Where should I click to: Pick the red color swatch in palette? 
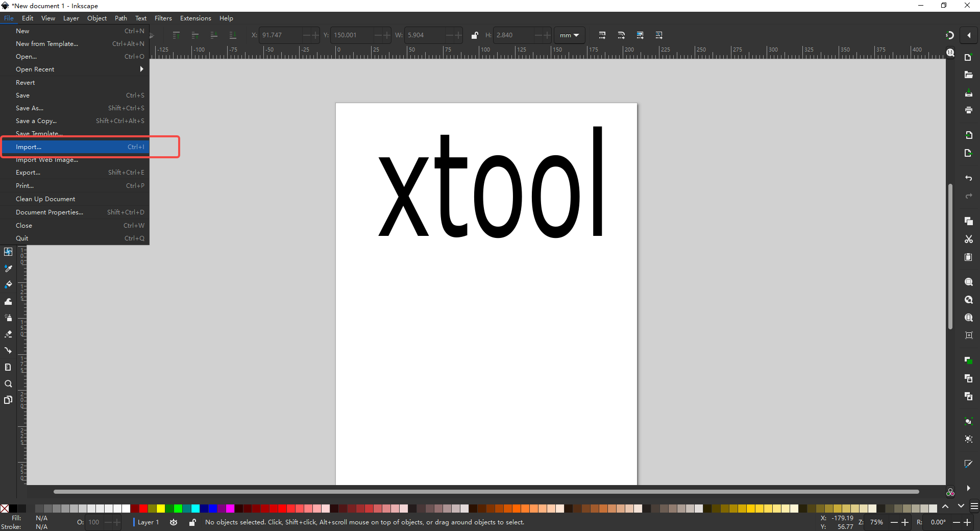143,509
